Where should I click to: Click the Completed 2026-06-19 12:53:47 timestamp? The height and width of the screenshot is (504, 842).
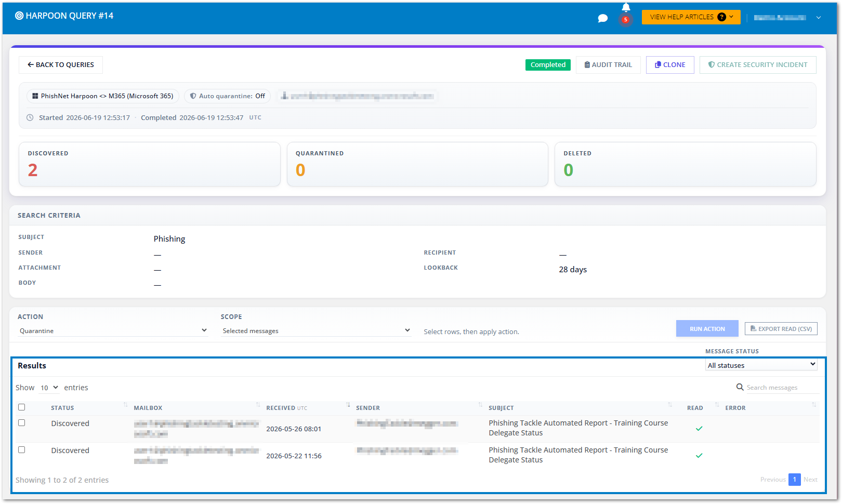coord(192,118)
